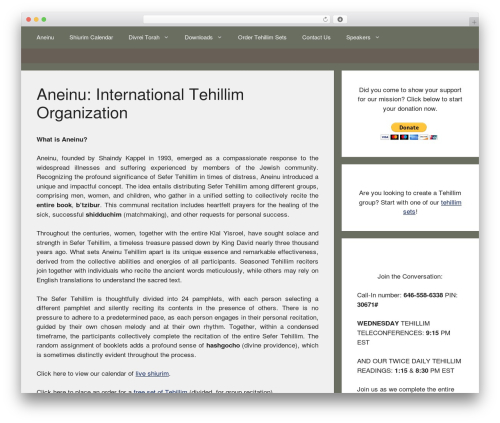Click the bold 'shidduchim' word
Screen dimensions: 500x423
tap(103, 214)
